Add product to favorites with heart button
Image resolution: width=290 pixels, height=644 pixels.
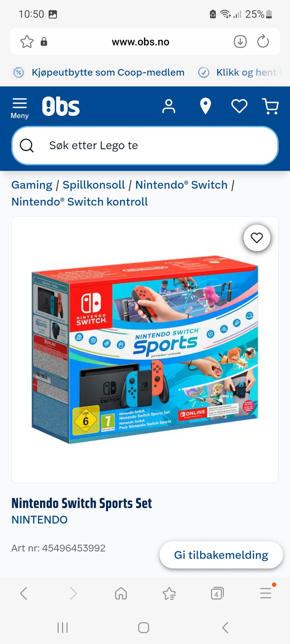coord(257,238)
